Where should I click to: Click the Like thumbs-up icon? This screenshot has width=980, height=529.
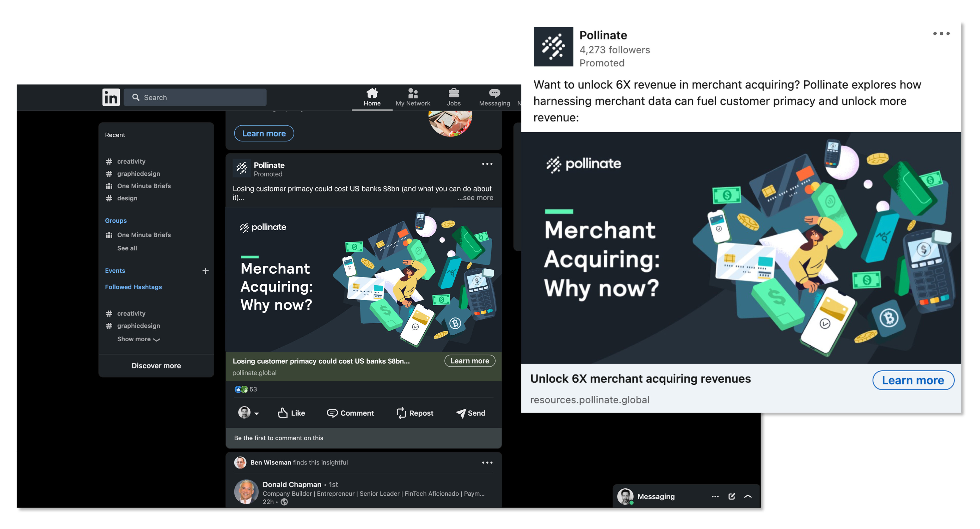coord(282,413)
